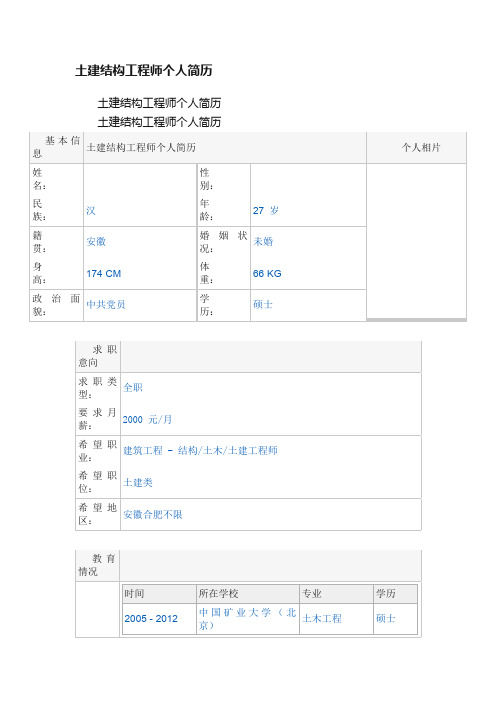This screenshot has height=702, width=496.
Task: Click the 安徽 native place value
Action: [x=96, y=242]
